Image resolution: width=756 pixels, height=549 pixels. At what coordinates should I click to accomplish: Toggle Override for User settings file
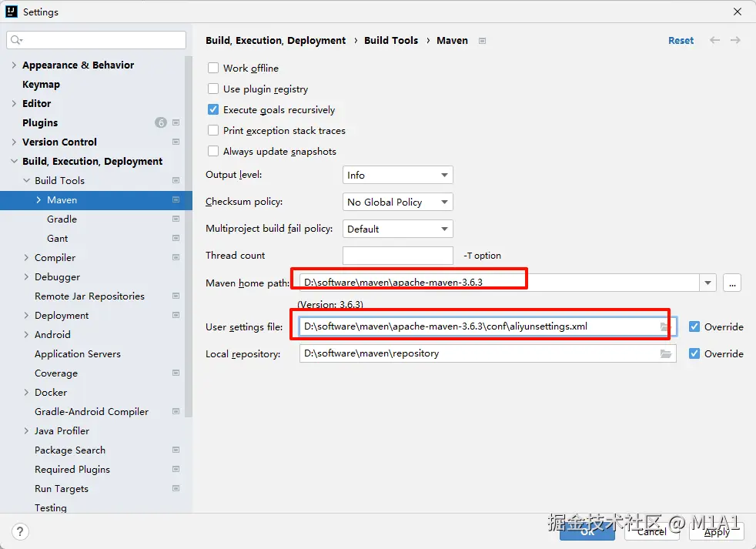click(694, 326)
